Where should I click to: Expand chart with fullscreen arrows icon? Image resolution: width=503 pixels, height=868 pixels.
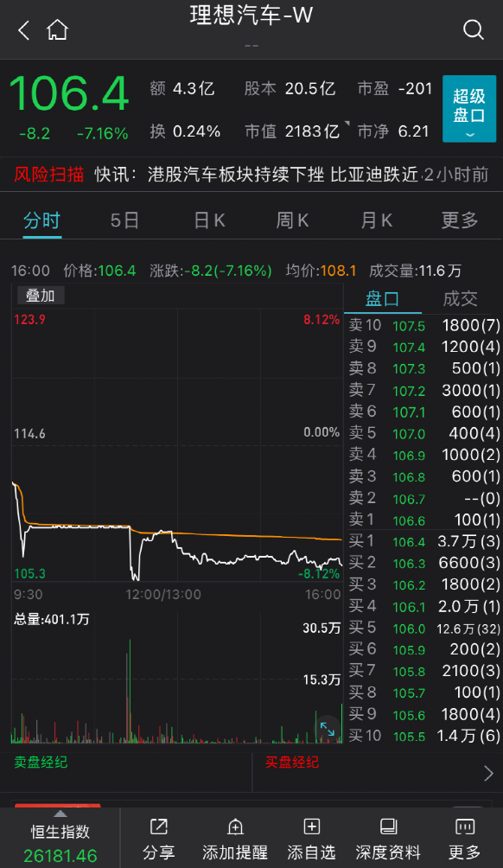coord(327,729)
